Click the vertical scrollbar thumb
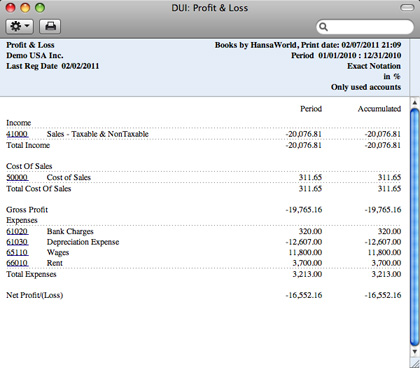This screenshot has width=420, height=368. point(415,227)
